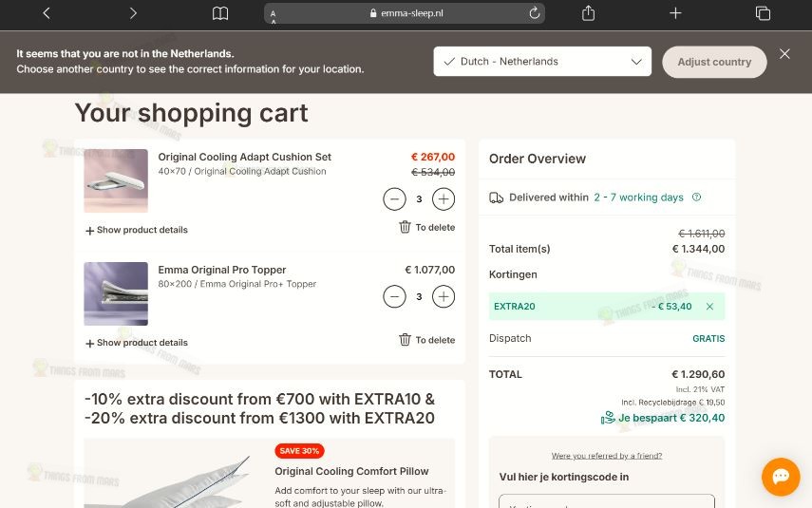The width and height of the screenshot is (812, 508).
Task: Show all open Safari tabs
Action: click(x=763, y=13)
